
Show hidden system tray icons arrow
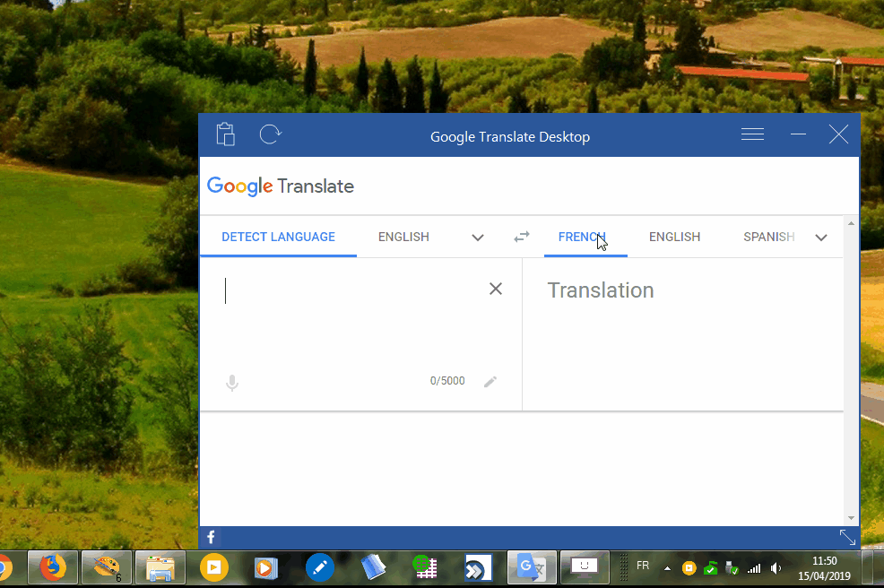pos(668,568)
